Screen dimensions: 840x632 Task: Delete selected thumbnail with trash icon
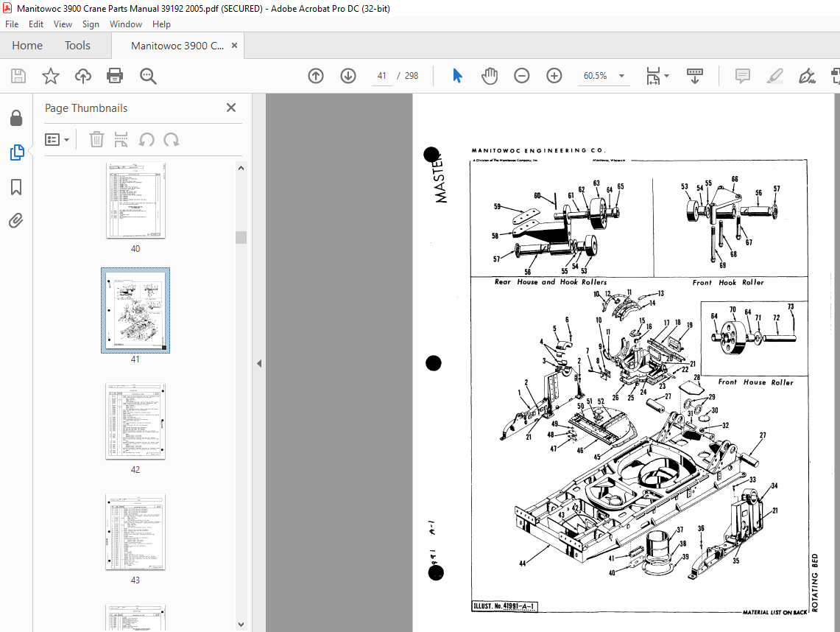coord(96,139)
